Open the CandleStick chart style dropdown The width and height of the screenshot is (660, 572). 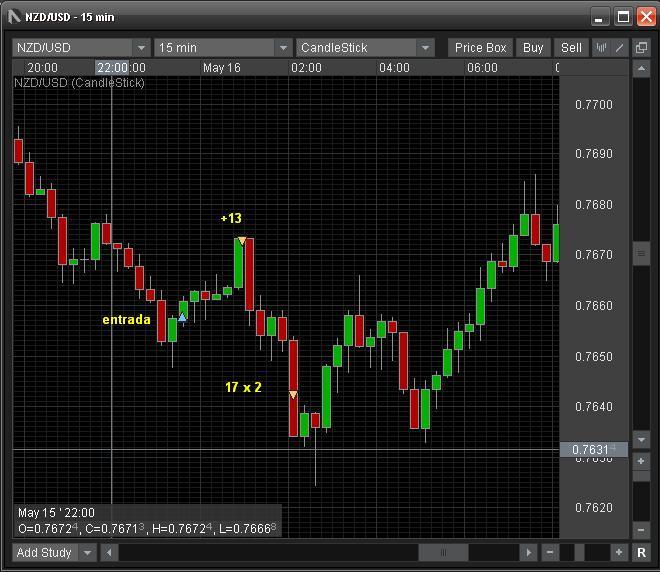(425, 48)
